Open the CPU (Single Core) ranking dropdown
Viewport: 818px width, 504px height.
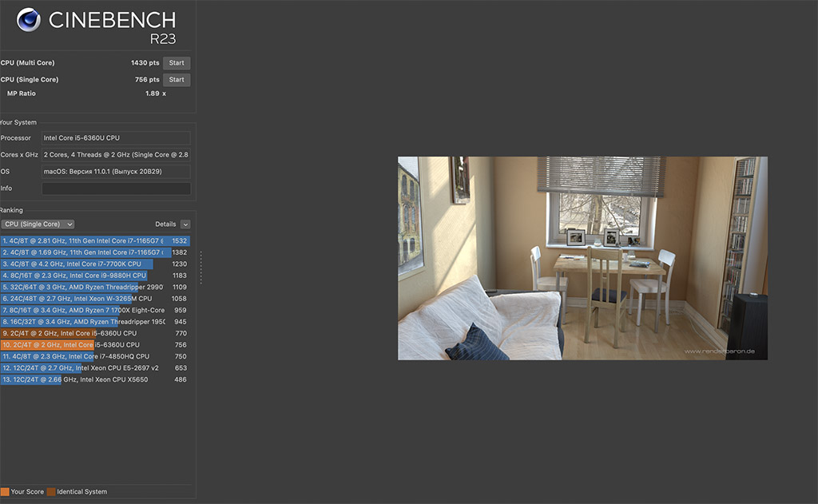[x=38, y=224]
